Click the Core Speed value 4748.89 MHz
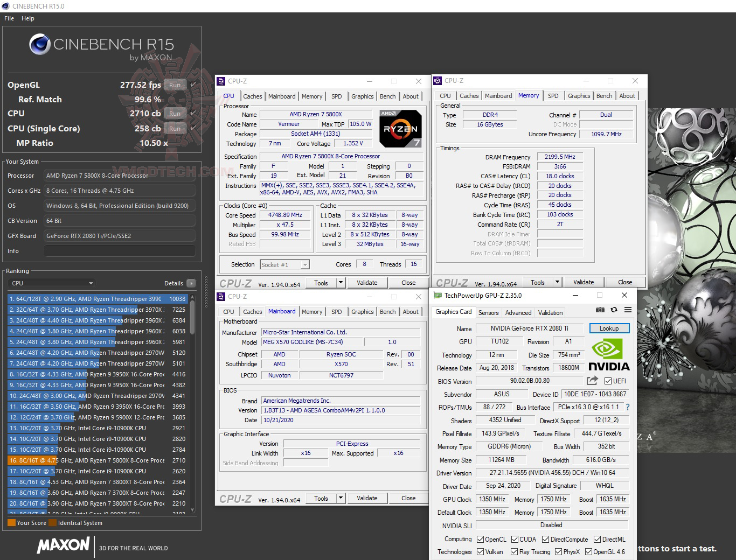 click(285, 215)
